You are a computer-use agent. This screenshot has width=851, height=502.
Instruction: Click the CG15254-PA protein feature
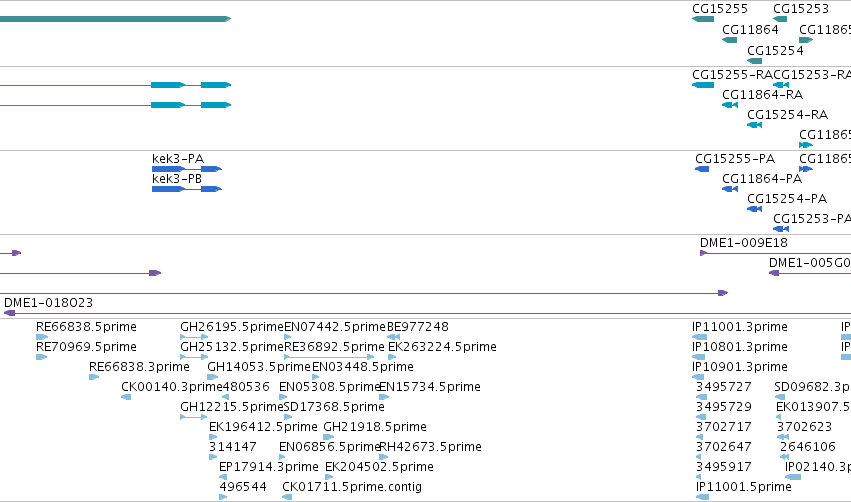tap(754, 209)
